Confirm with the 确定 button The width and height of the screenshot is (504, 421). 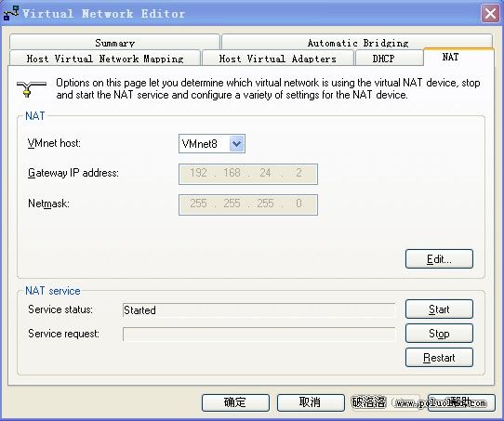point(235,402)
